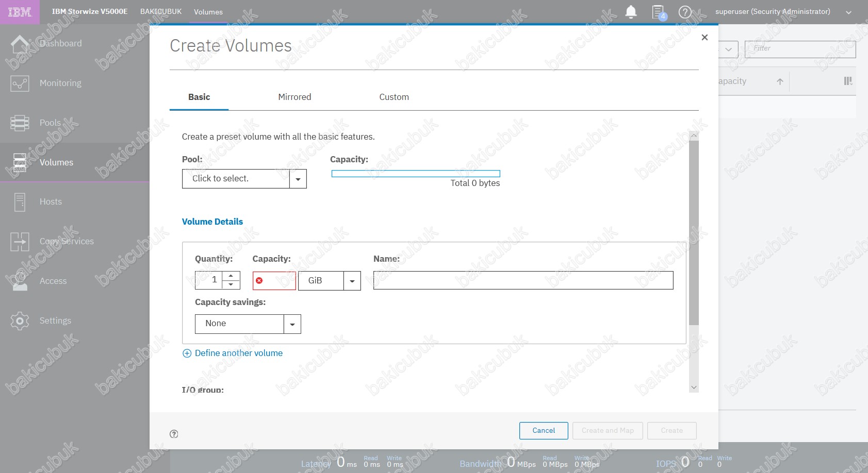Switch to the Custom tab
Viewport: 868px width, 473px height.
click(394, 97)
